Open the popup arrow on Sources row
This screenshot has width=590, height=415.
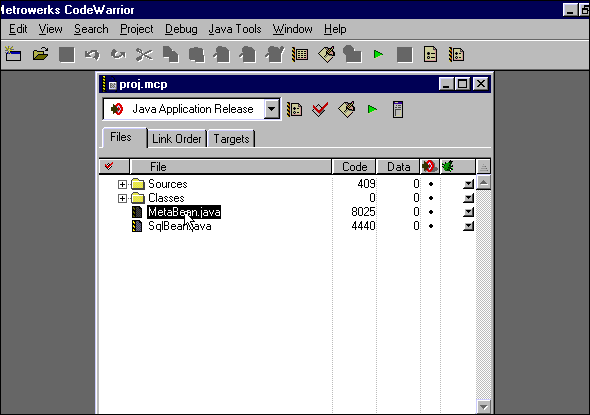[468, 184]
